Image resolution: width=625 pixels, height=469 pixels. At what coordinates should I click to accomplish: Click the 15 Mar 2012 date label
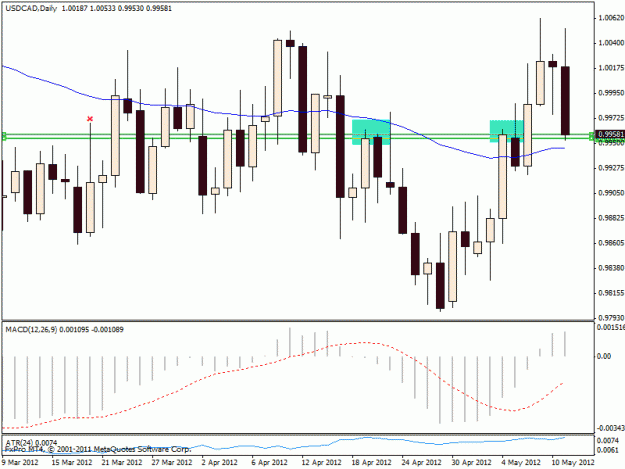tap(72, 462)
